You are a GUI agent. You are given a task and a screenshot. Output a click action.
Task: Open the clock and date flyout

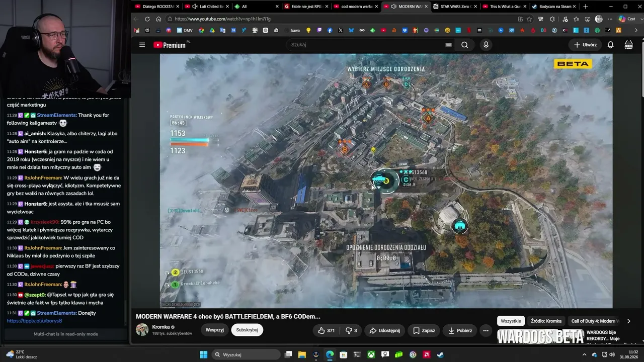(x=628, y=354)
